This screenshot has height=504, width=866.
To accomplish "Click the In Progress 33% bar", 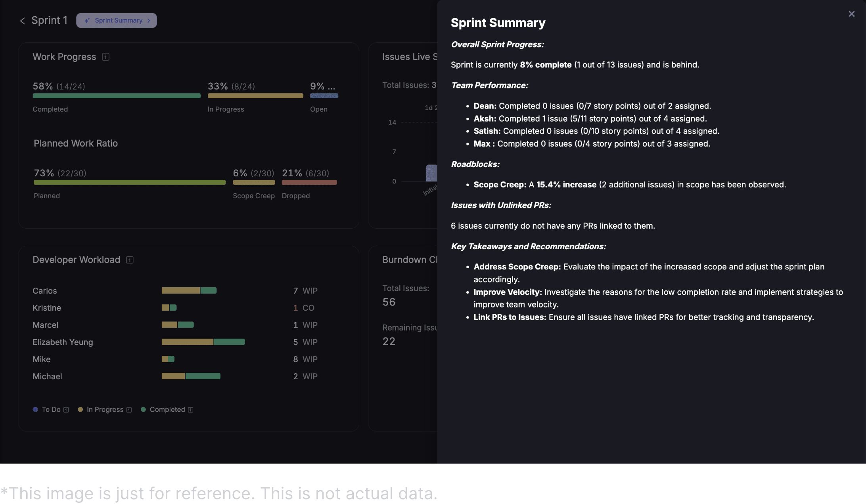I will (x=255, y=96).
